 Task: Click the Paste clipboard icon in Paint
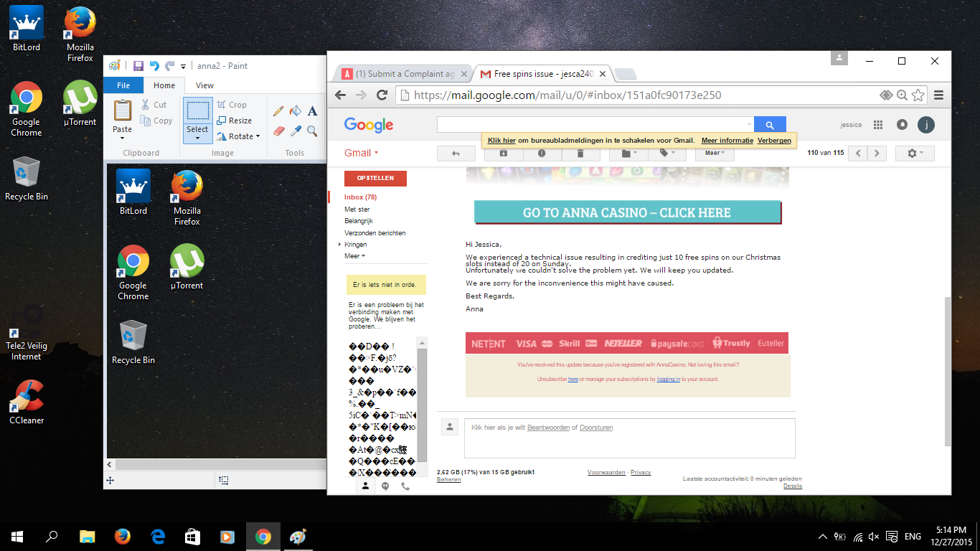click(123, 110)
